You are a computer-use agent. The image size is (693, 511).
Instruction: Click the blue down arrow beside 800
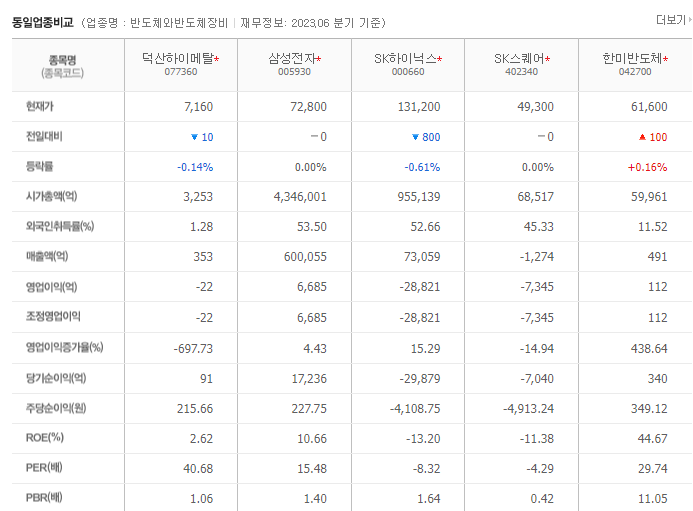point(415,137)
